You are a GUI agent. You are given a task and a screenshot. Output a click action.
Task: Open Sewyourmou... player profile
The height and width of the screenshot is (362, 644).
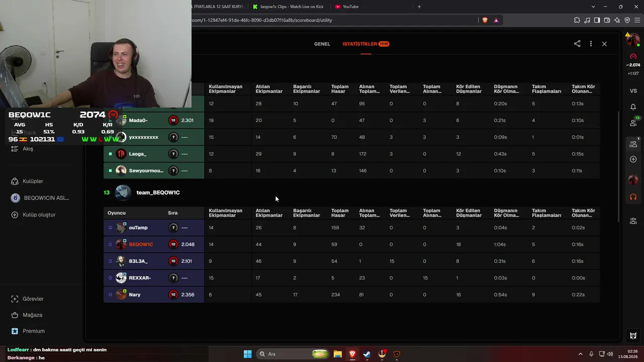click(x=146, y=170)
